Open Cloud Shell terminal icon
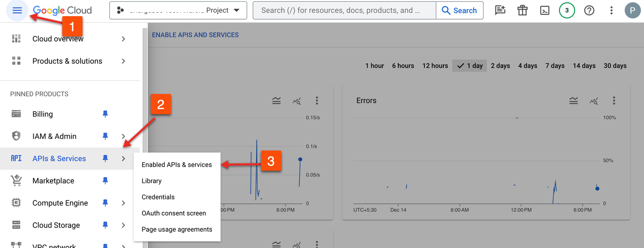 (545, 10)
